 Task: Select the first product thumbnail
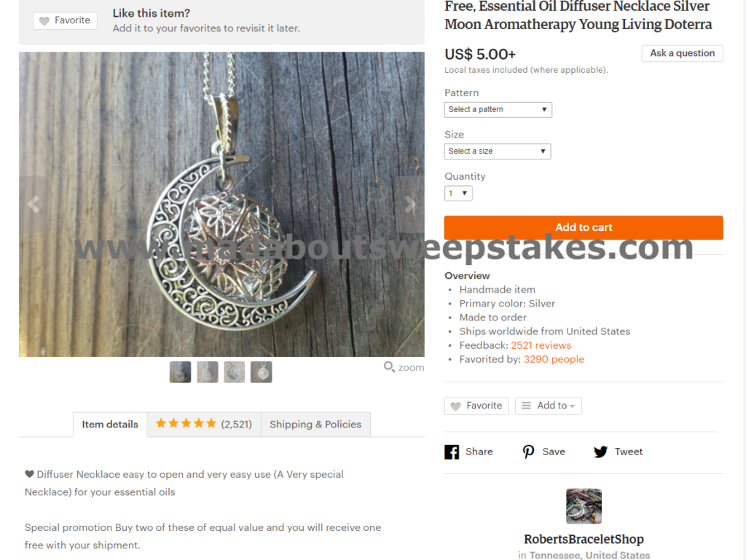click(181, 372)
